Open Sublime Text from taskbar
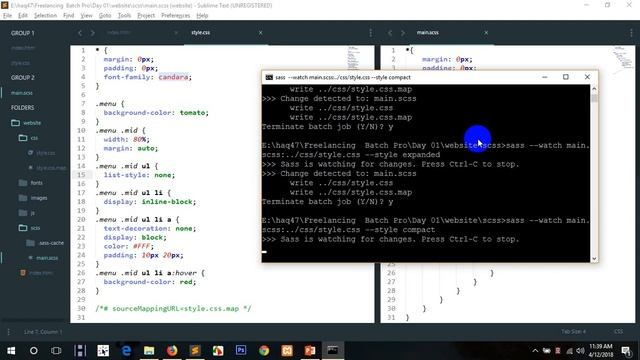The width and height of the screenshot is (640, 360). pos(195,351)
